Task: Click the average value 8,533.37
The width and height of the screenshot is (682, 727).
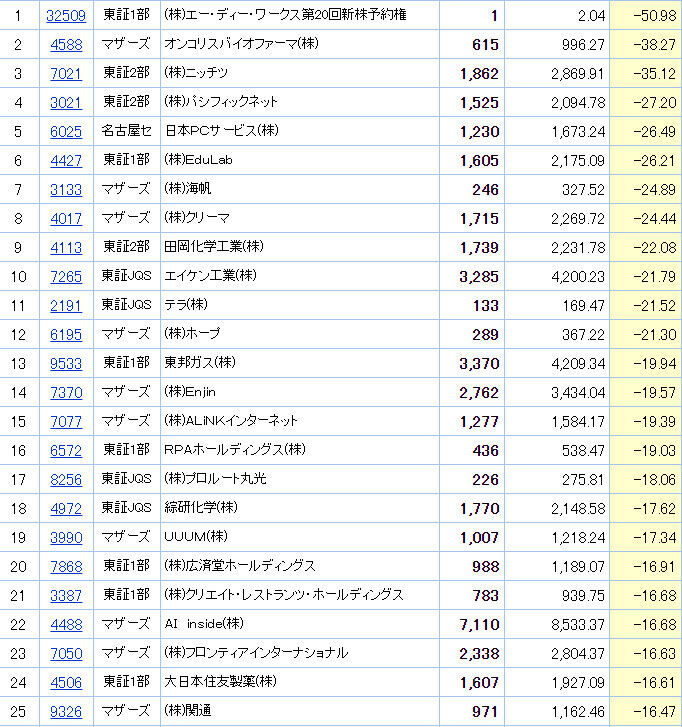Action: [578, 625]
